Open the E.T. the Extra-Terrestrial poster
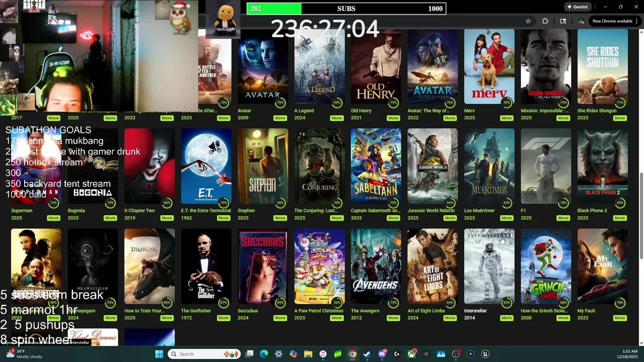Viewport: 644px width, 362px height. point(206,166)
